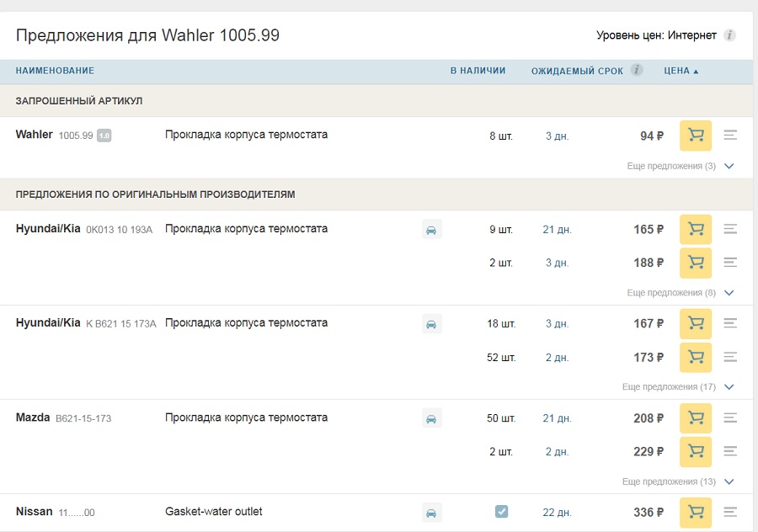
Task: Add Mazda offer priced 208 ₽ to cart
Action: point(696,418)
